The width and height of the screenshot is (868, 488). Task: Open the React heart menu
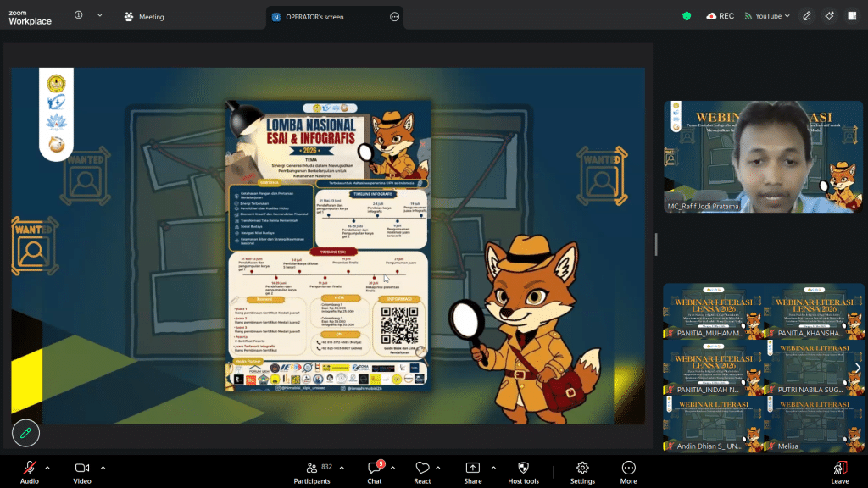pyautogui.click(x=422, y=472)
